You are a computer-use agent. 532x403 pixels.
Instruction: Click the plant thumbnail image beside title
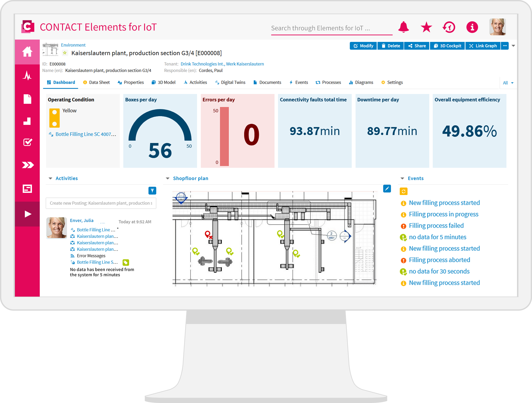(50, 49)
